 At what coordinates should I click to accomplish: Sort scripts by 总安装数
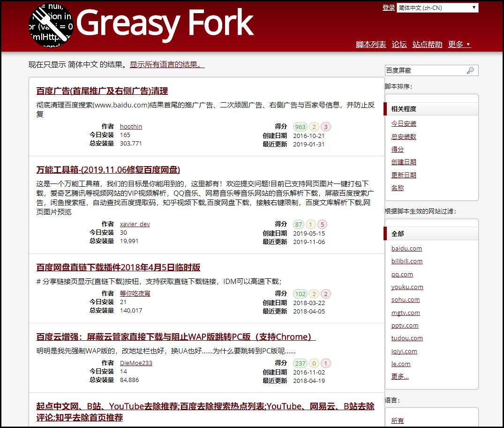click(x=403, y=137)
